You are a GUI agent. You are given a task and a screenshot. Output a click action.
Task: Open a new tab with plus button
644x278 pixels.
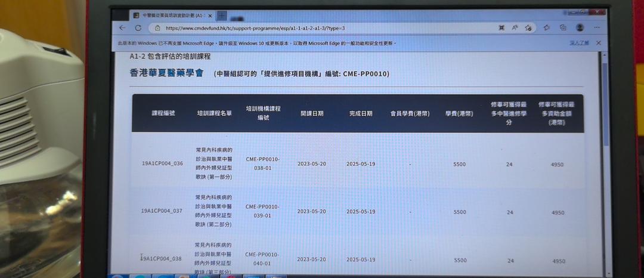(x=221, y=16)
